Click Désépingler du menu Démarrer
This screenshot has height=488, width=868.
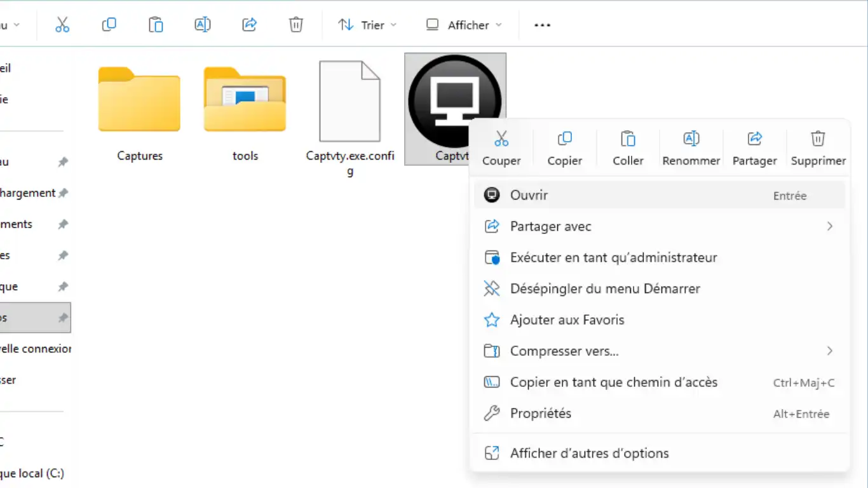point(604,288)
